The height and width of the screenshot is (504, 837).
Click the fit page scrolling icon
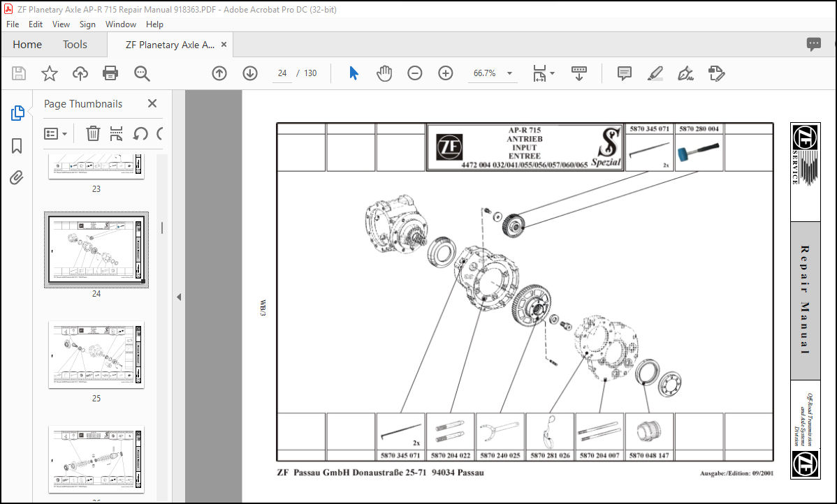(x=539, y=73)
